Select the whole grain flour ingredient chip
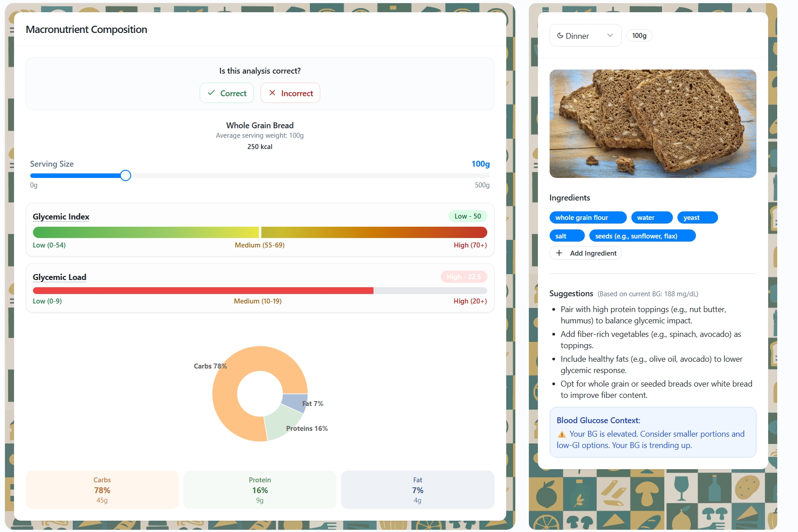 tap(588, 218)
